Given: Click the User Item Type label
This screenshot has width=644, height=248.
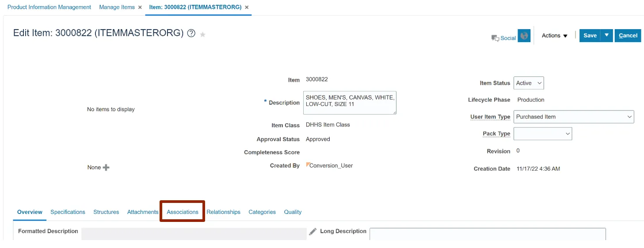Looking at the screenshot, I should tap(490, 117).
